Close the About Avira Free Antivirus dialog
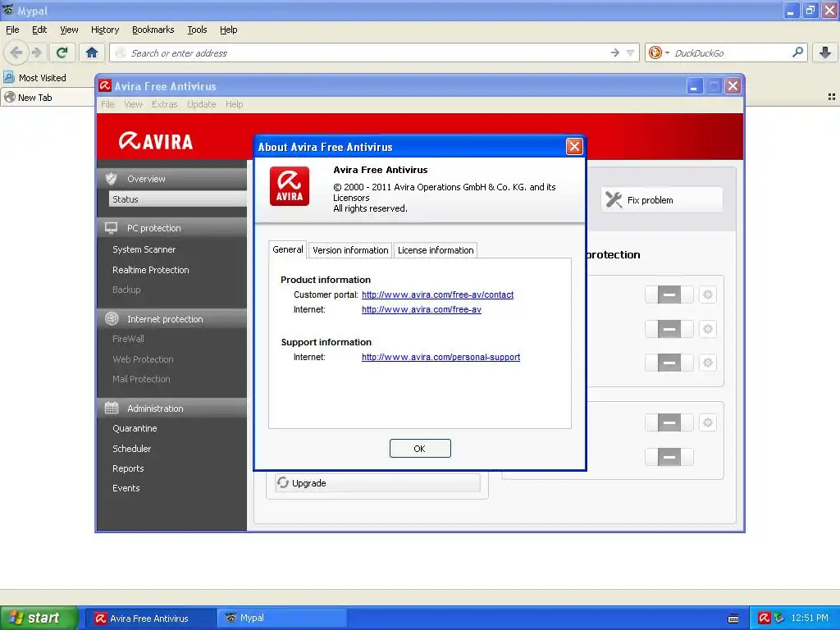 tap(574, 146)
